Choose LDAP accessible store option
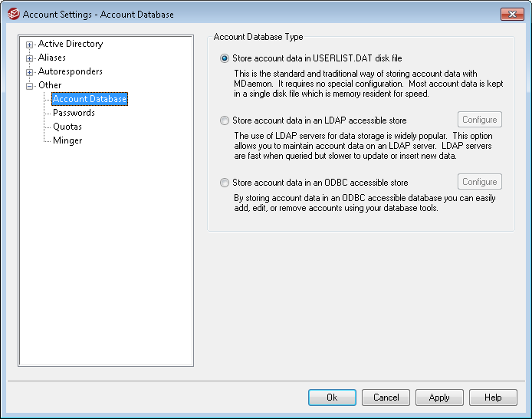 point(225,120)
